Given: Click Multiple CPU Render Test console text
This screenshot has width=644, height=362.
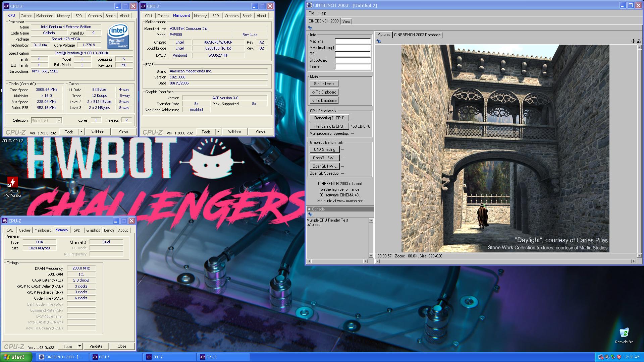Looking at the screenshot, I should [x=327, y=220].
